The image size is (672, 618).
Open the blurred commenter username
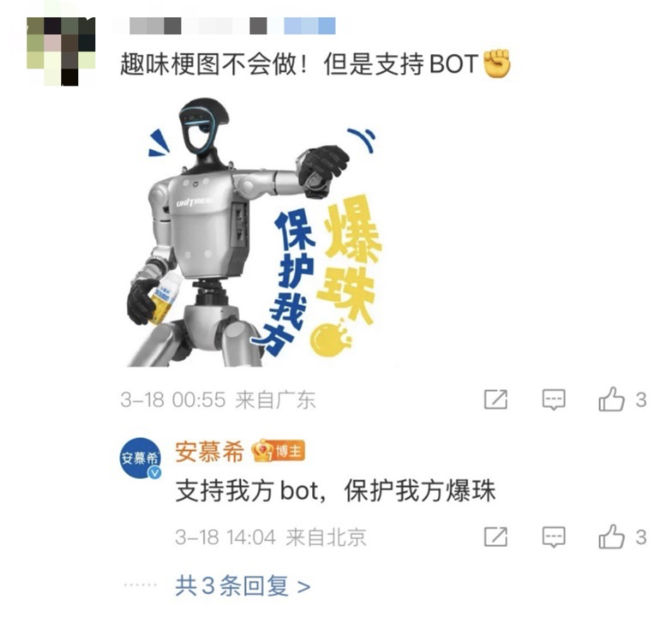tap(232, 26)
